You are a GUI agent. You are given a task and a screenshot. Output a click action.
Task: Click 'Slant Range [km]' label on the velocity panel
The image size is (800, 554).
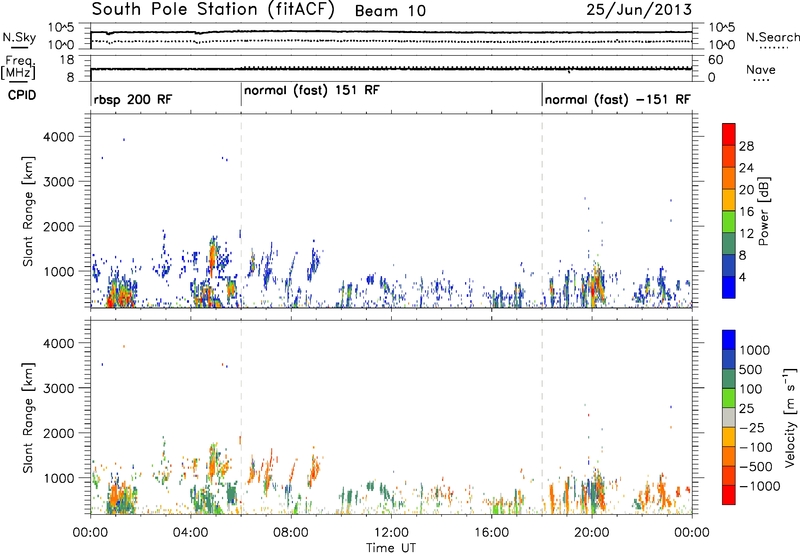tap(28, 418)
